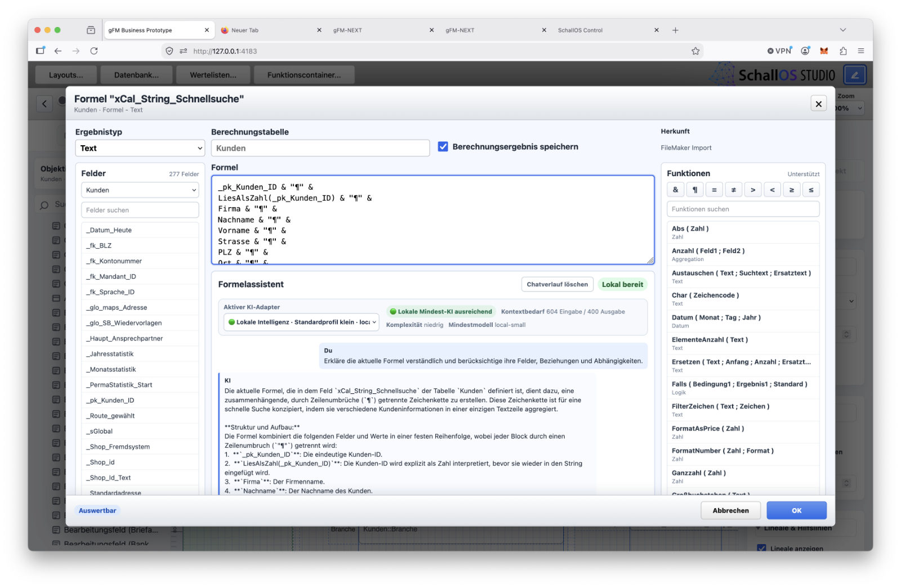Toggle Berechnungsergebnis speichern checkbox

click(443, 147)
